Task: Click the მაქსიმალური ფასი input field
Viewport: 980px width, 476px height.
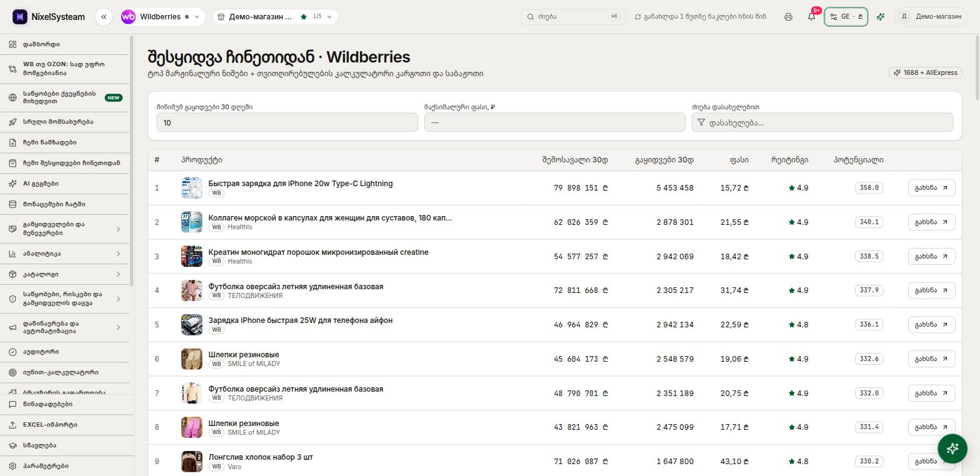Action: [554, 122]
